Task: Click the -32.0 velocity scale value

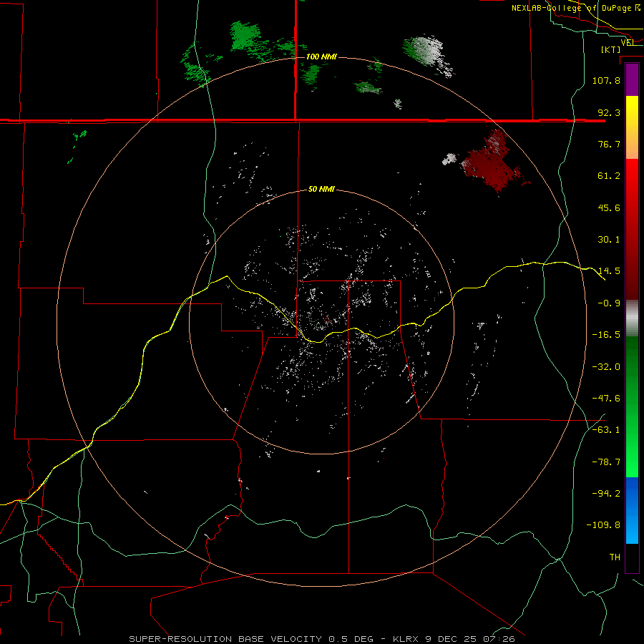Action: click(x=606, y=367)
